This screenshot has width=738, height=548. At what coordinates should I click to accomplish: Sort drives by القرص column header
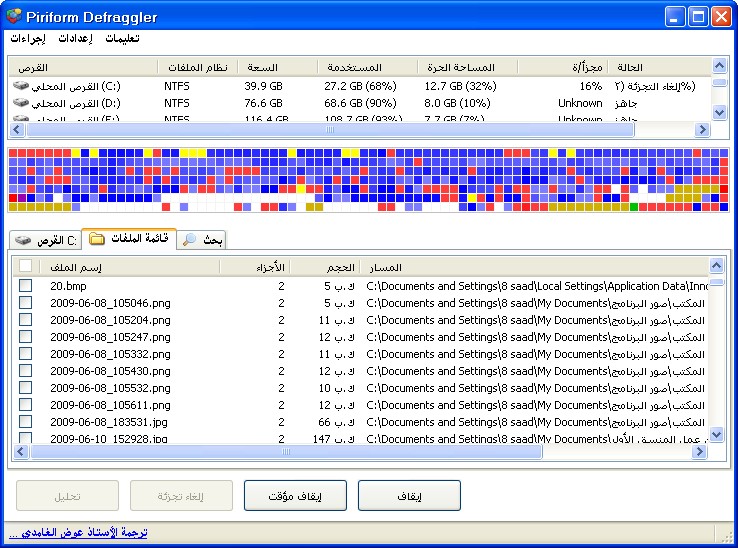83,67
